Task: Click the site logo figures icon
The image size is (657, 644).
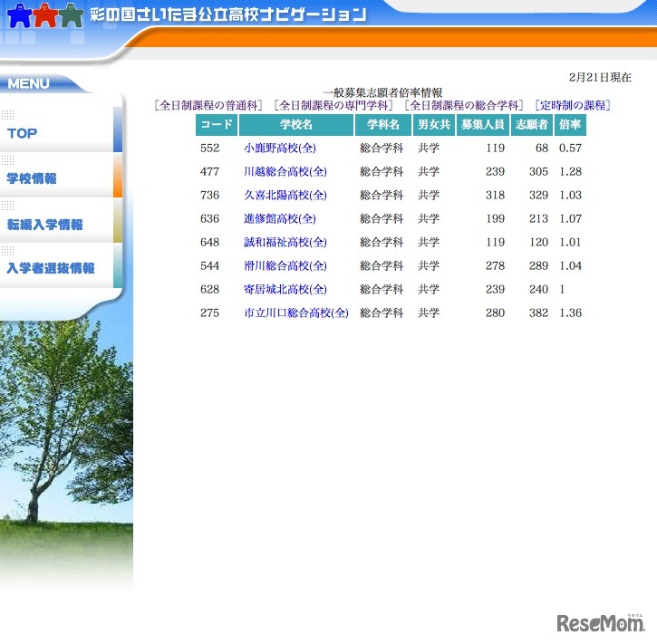Action: coord(45,16)
